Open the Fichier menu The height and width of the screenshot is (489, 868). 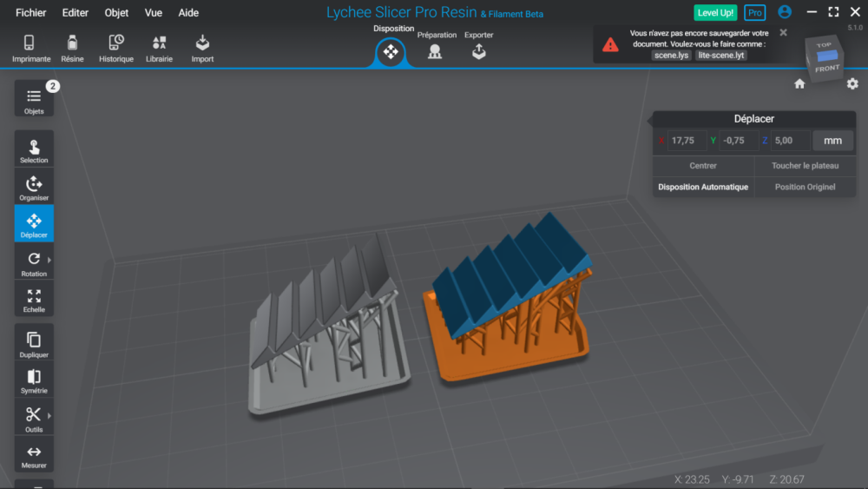pyautogui.click(x=31, y=13)
